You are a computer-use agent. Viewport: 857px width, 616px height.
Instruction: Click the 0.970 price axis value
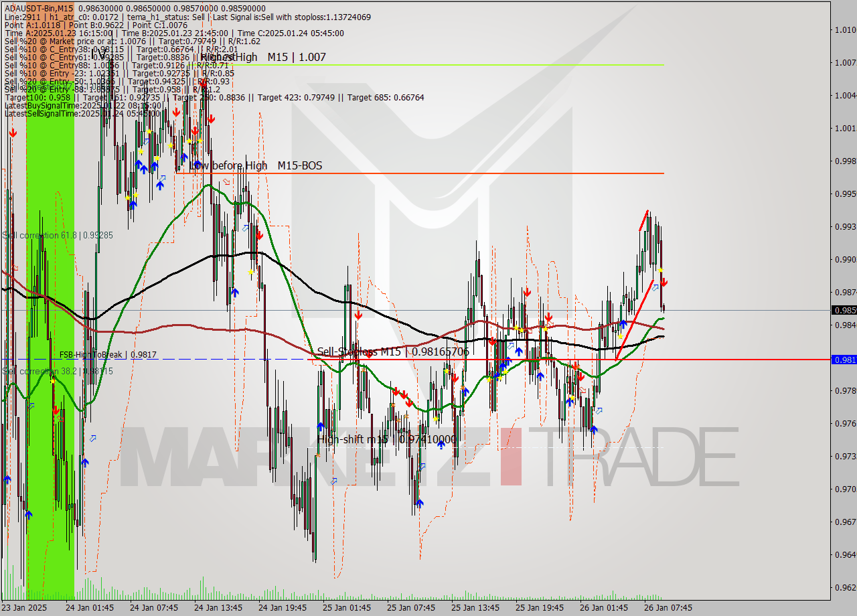(845, 489)
